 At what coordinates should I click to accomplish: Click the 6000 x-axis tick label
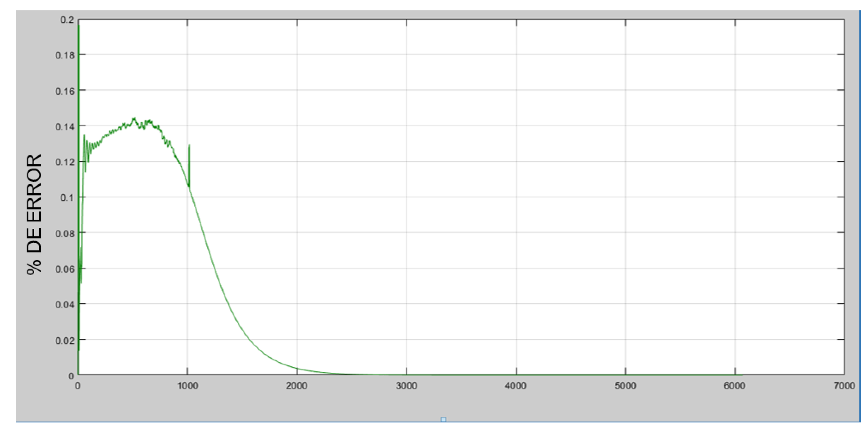tap(734, 386)
